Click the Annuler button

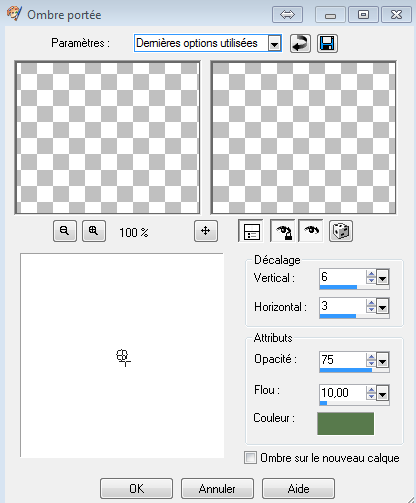coord(217,489)
